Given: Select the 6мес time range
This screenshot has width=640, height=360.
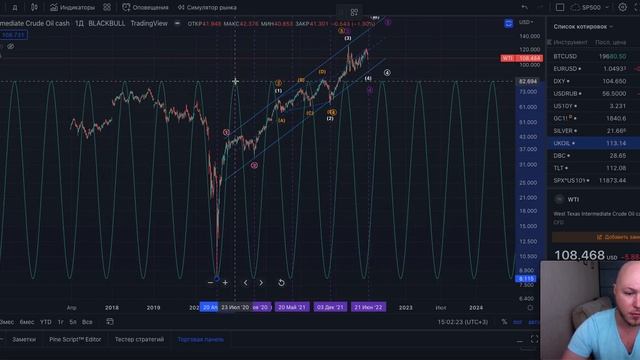Looking at the screenshot, I should pos(27,322).
